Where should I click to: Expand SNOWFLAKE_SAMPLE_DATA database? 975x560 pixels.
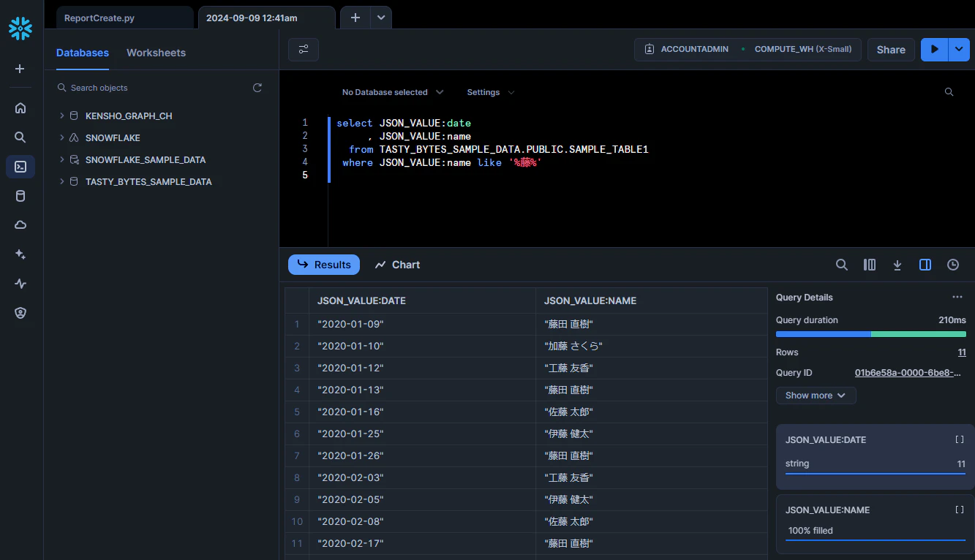tap(62, 160)
